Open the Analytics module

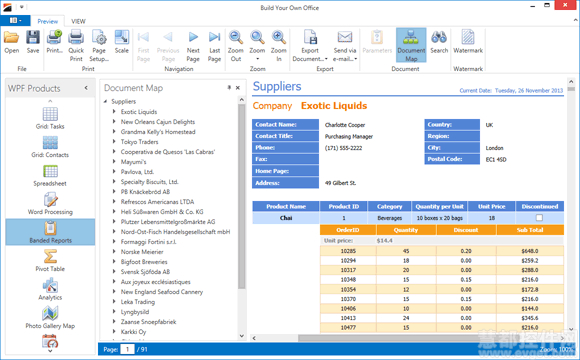[50, 289]
